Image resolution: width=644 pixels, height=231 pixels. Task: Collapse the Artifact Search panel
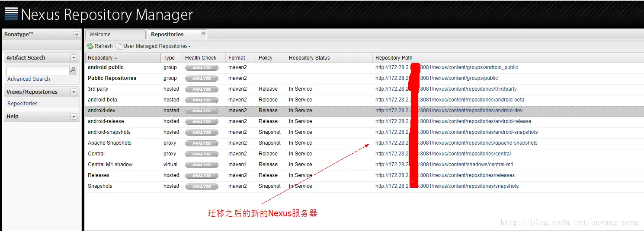(x=74, y=57)
